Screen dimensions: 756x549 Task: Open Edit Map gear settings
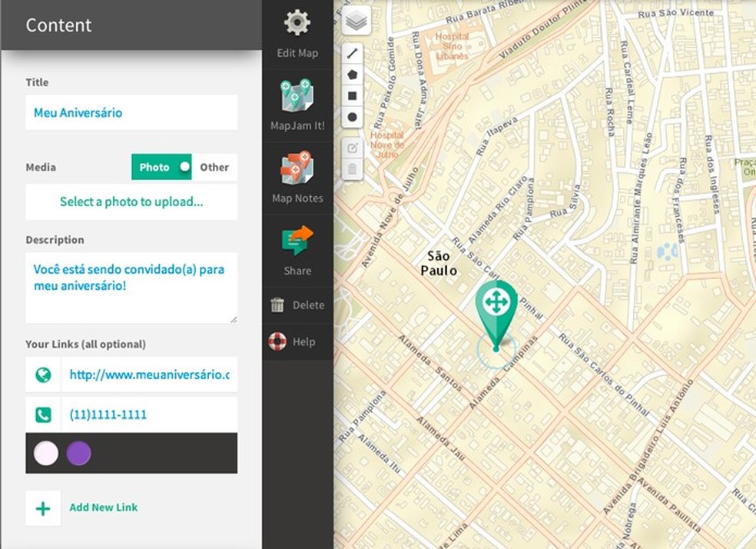[x=297, y=22]
